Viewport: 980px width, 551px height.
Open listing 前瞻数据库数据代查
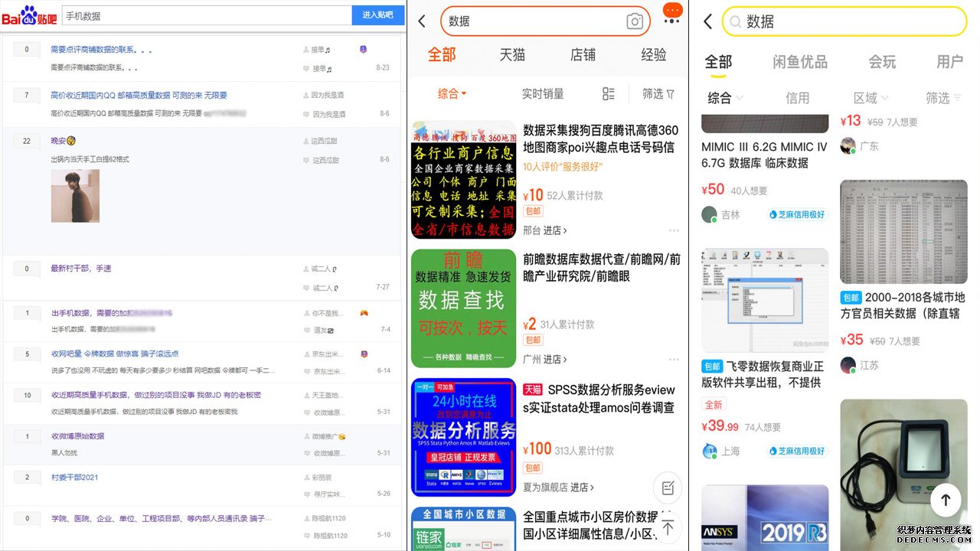602,268
